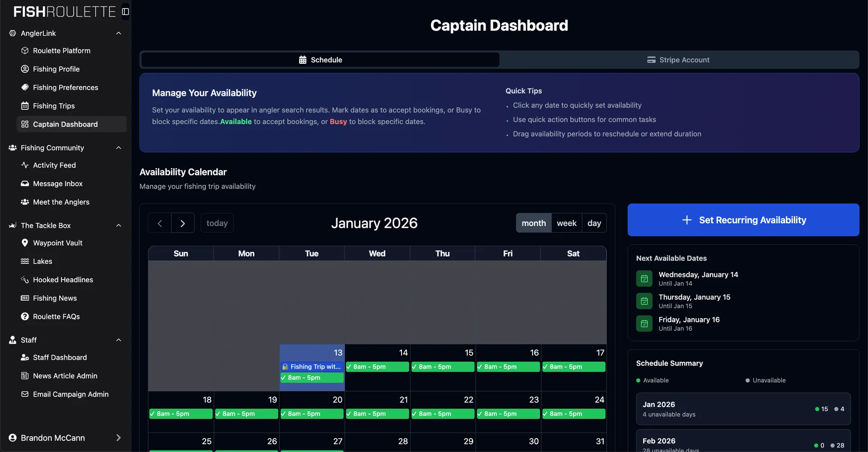Collapse the Fishing Community section
This screenshot has width=868, height=452.
pos(118,148)
